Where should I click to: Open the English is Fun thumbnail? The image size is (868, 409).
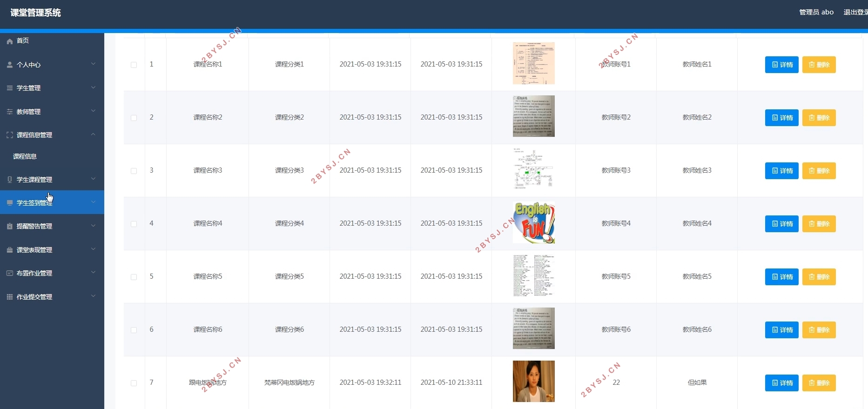click(x=534, y=222)
